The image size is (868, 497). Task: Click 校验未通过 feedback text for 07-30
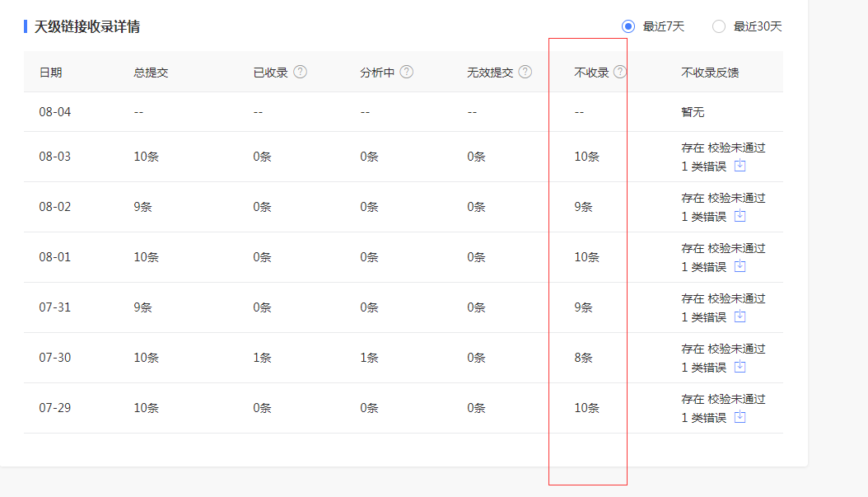[736, 349]
